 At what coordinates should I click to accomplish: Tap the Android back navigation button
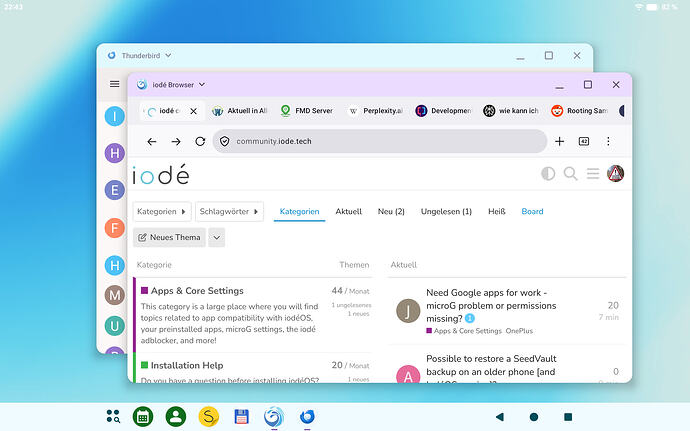point(499,416)
